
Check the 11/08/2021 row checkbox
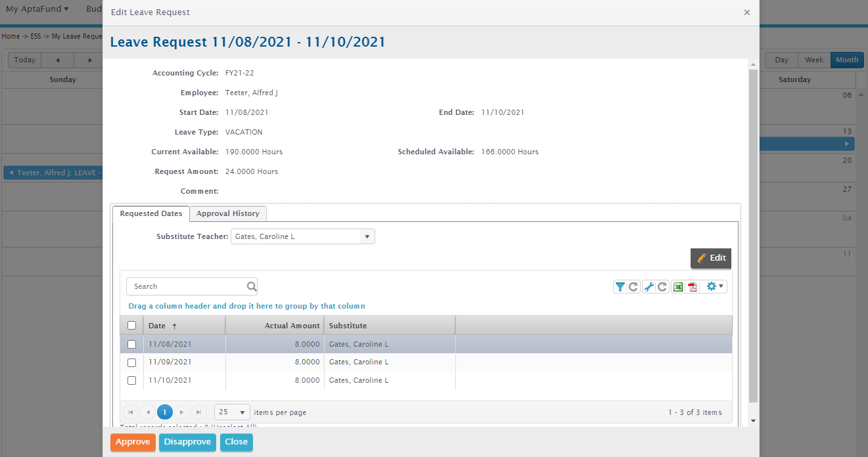tap(131, 344)
